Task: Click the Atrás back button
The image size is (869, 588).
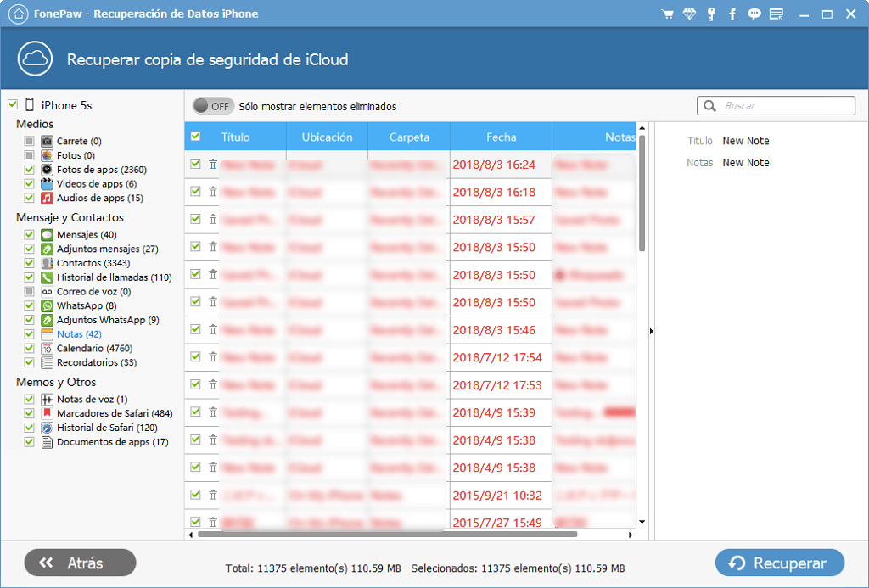Action: tap(81, 563)
